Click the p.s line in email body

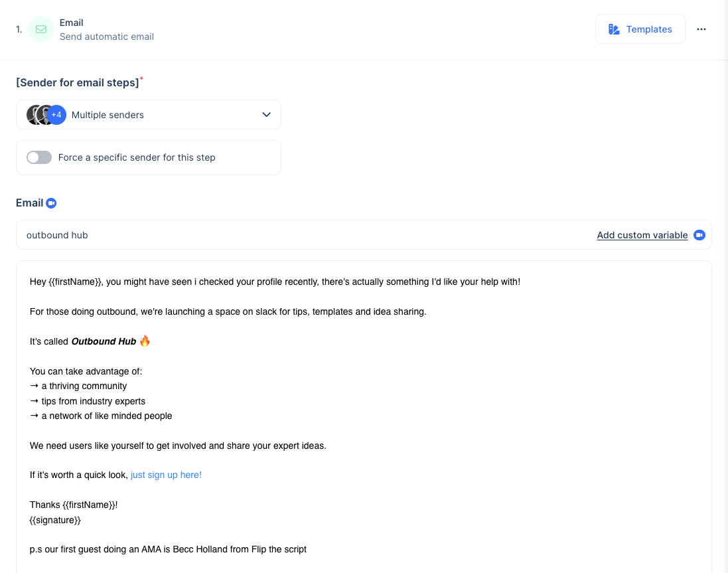(x=168, y=549)
